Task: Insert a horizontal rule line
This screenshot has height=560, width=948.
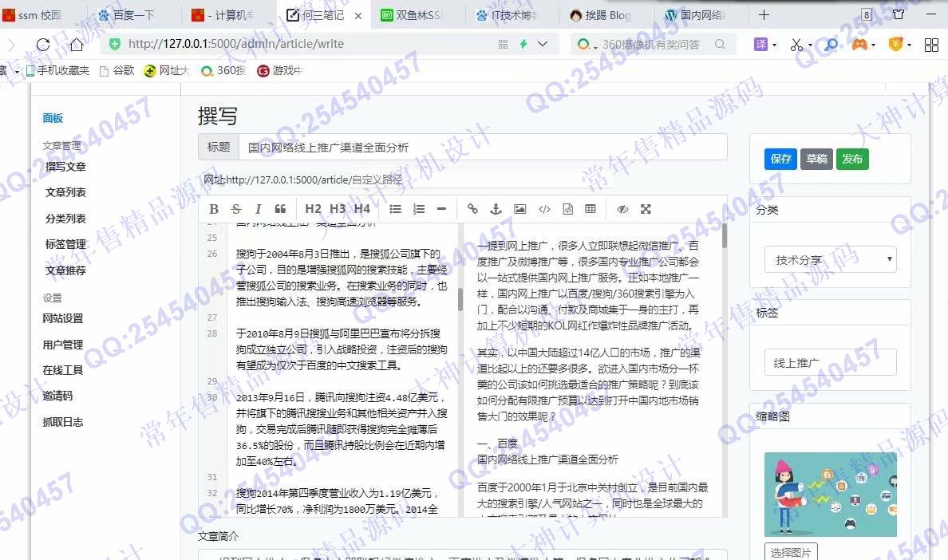Action: [x=441, y=209]
